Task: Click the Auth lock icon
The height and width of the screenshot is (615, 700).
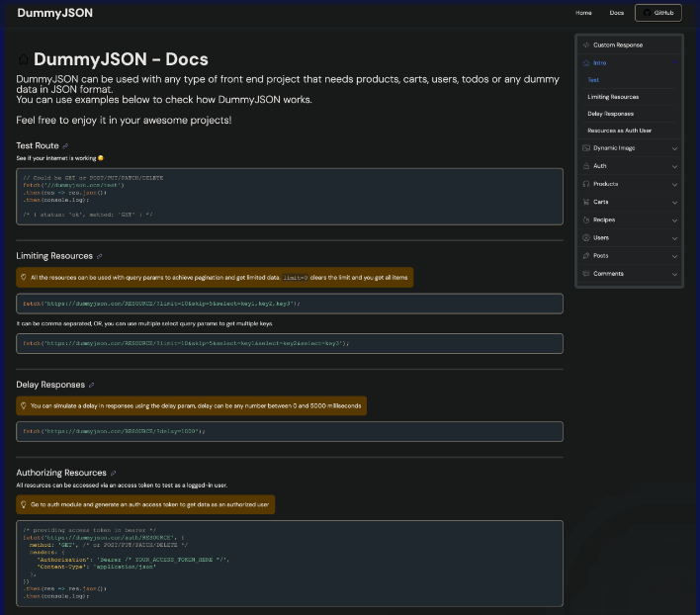Action: pyautogui.click(x=586, y=166)
